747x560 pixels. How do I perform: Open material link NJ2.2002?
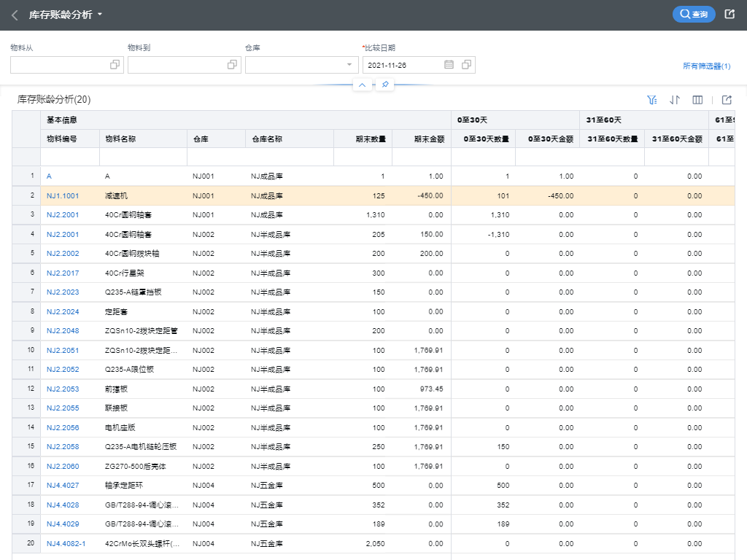coord(63,253)
